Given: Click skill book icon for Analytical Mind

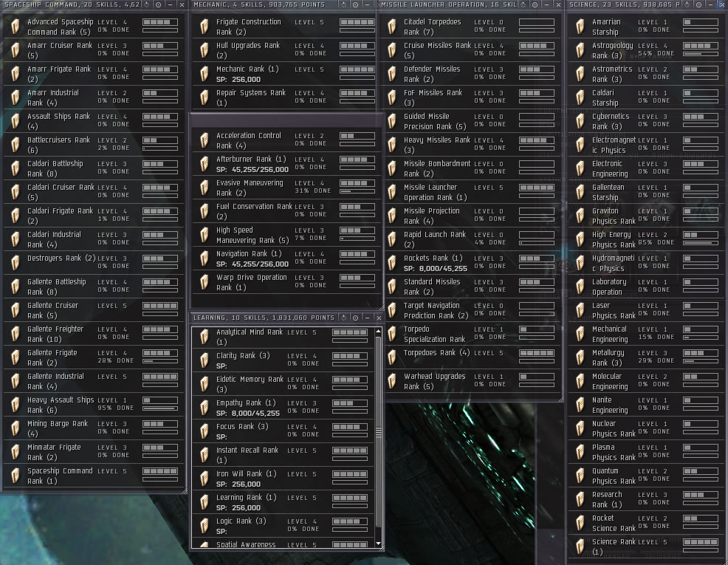Looking at the screenshot, I should [x=205, y=337].
